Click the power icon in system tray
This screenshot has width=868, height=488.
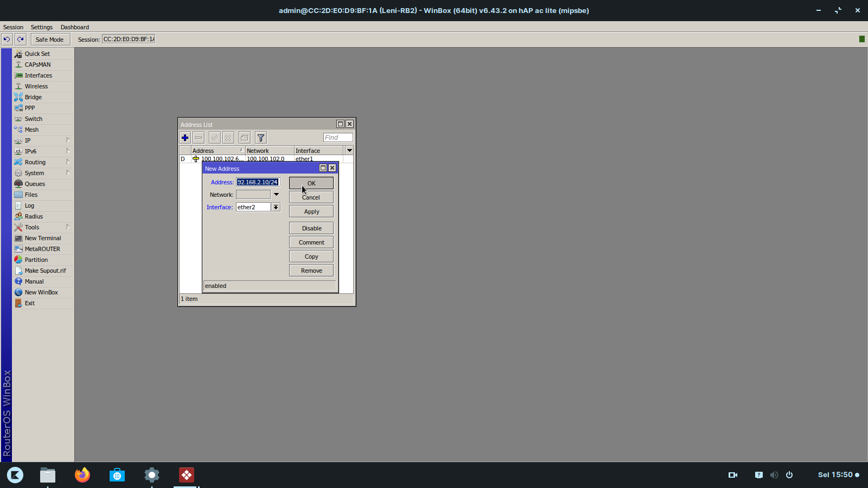pyautogui.click(x=789, y=475)
